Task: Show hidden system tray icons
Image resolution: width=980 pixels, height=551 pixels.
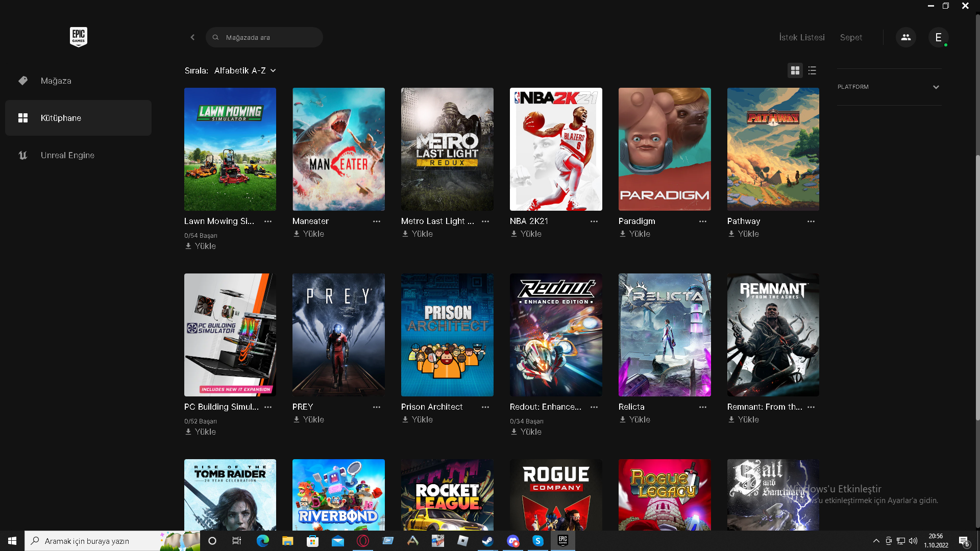Action: tap(876, 541)
